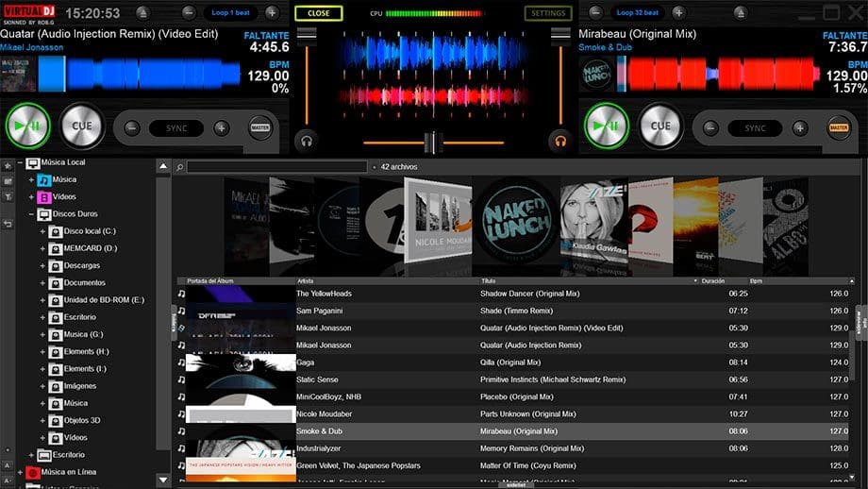
Task: Click into the browser search field
Action: [276, 167]
